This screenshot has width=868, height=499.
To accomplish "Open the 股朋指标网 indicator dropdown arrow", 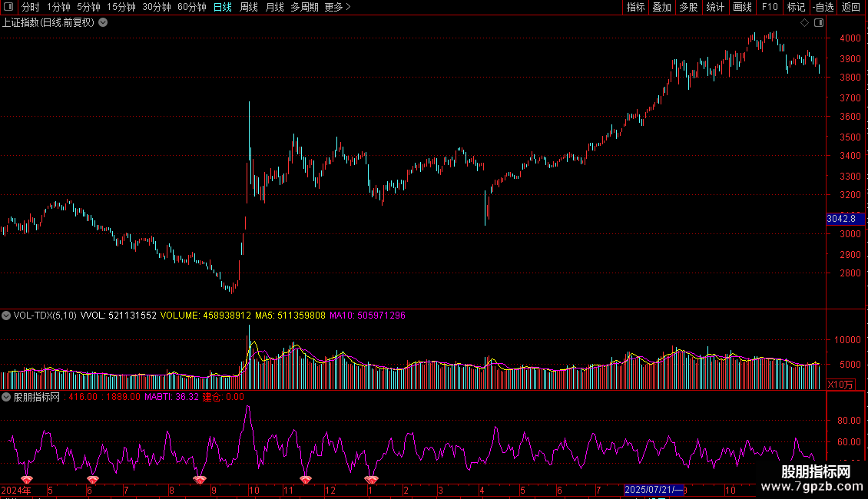I will [6, 397].
